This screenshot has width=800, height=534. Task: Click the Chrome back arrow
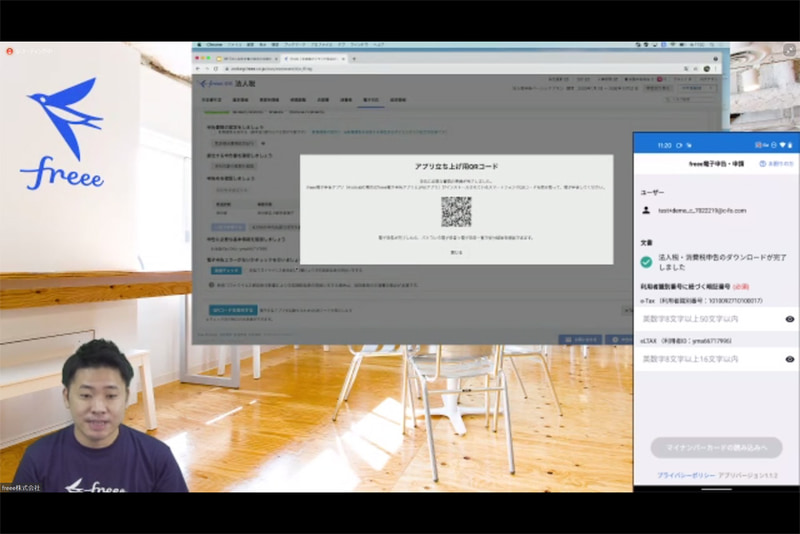(x=198, y=68)
